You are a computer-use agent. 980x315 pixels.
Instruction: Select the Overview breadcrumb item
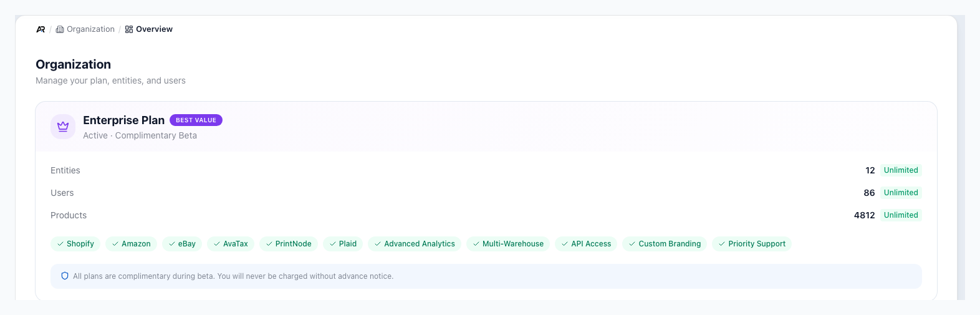click(x=149, y=29)
